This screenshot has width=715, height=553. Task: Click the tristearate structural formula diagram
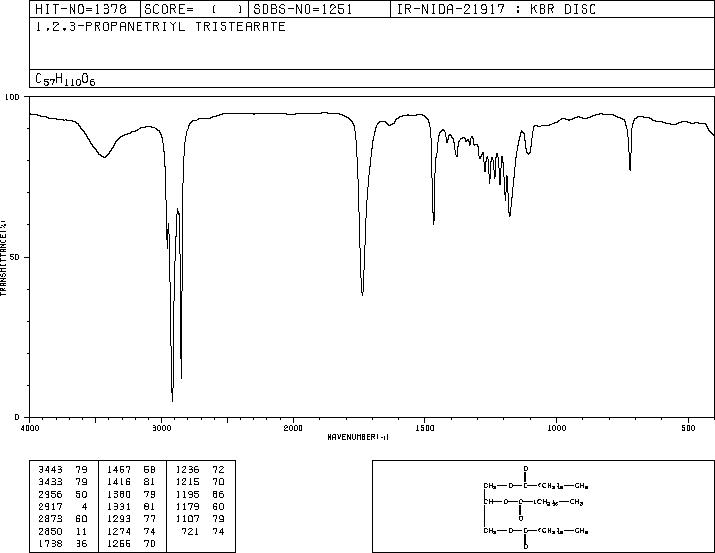536,506
